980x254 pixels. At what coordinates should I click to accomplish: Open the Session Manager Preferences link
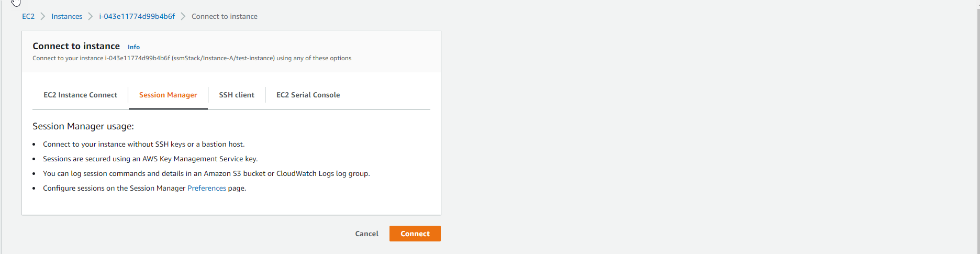(207, 188)
